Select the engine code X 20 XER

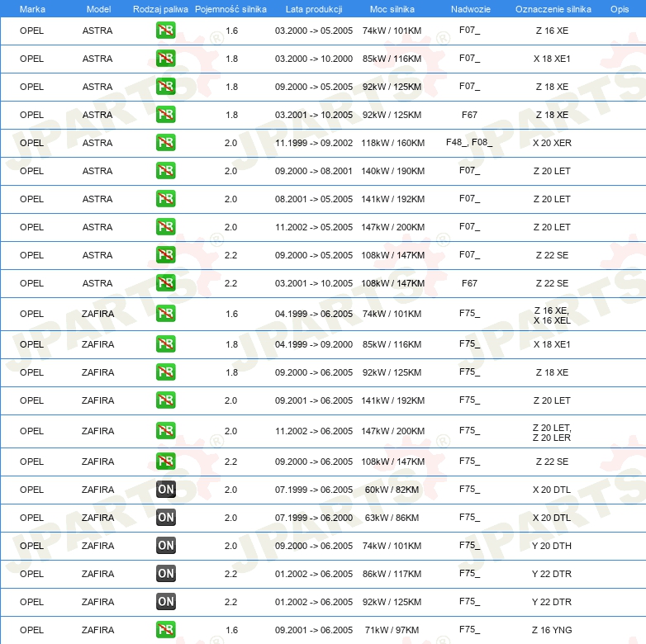pyautogui.click(x=552, y=143)
